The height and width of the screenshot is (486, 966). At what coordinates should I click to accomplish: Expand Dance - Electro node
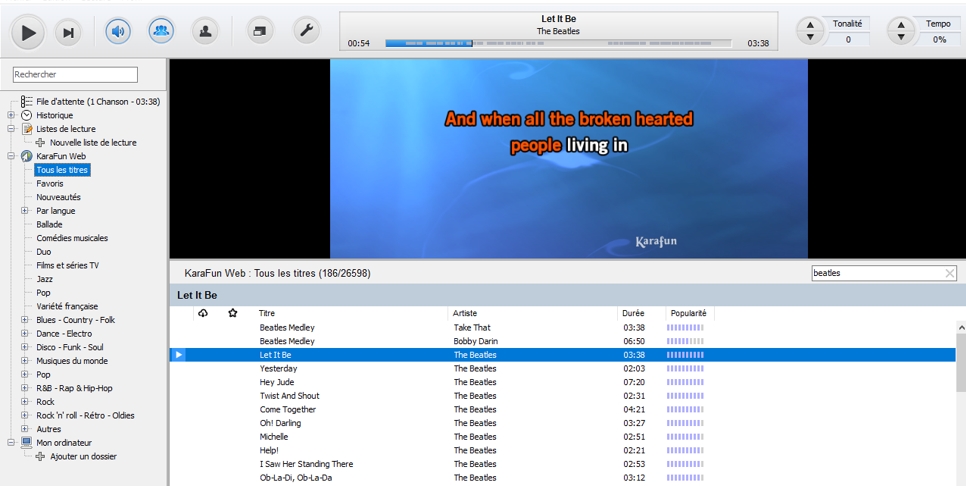pyautogui.click(x=25, y=333)
